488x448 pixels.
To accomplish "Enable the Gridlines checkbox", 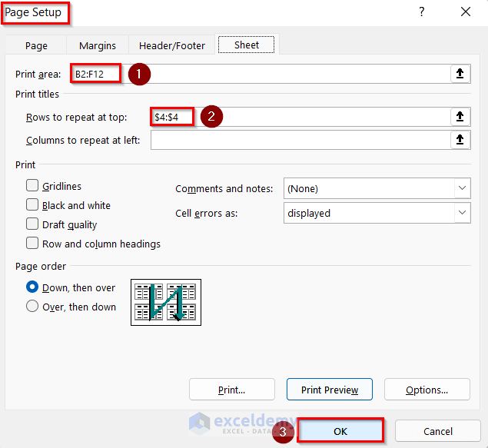I will click(x=32, y=185).
